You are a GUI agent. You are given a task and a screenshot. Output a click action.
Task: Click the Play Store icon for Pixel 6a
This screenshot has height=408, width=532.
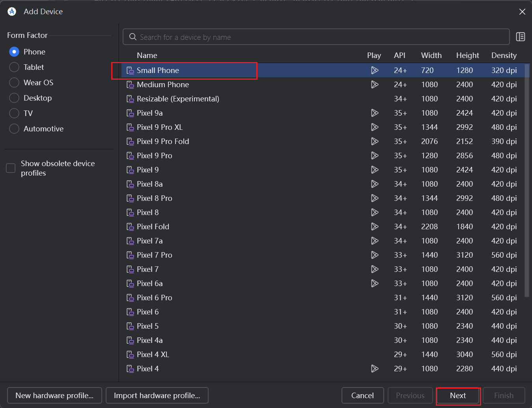point(375,283)
